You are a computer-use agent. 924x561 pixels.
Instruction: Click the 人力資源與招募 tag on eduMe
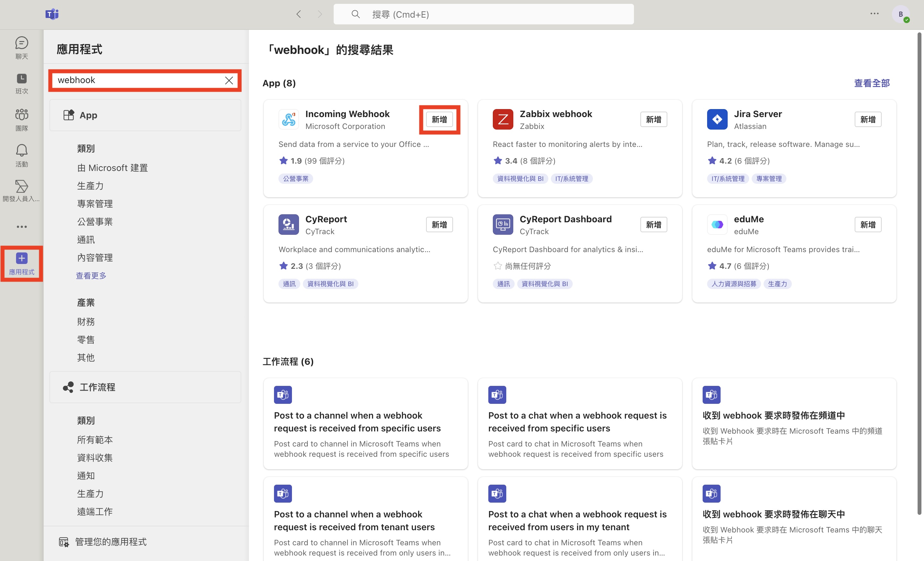click(x=733, y=284)
